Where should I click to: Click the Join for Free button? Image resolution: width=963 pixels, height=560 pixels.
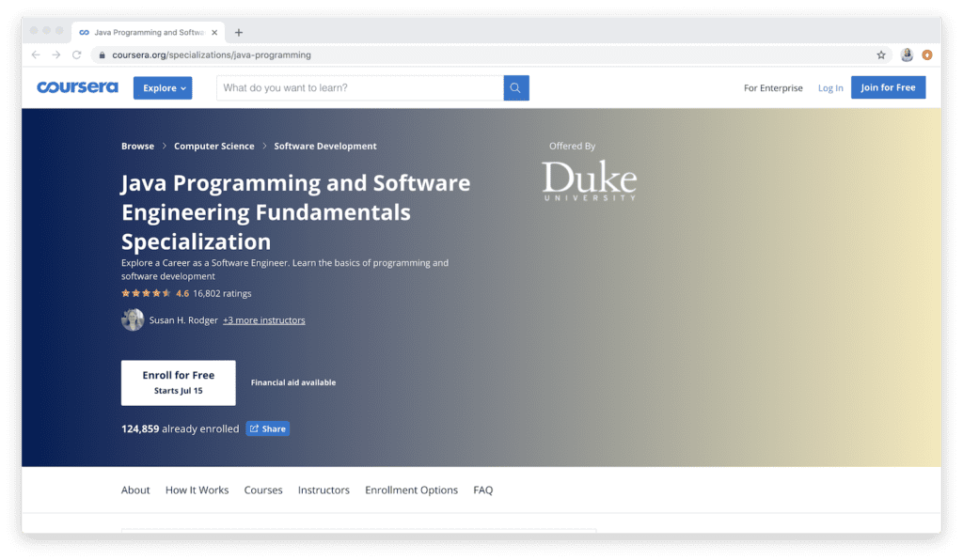click(888, 87)
